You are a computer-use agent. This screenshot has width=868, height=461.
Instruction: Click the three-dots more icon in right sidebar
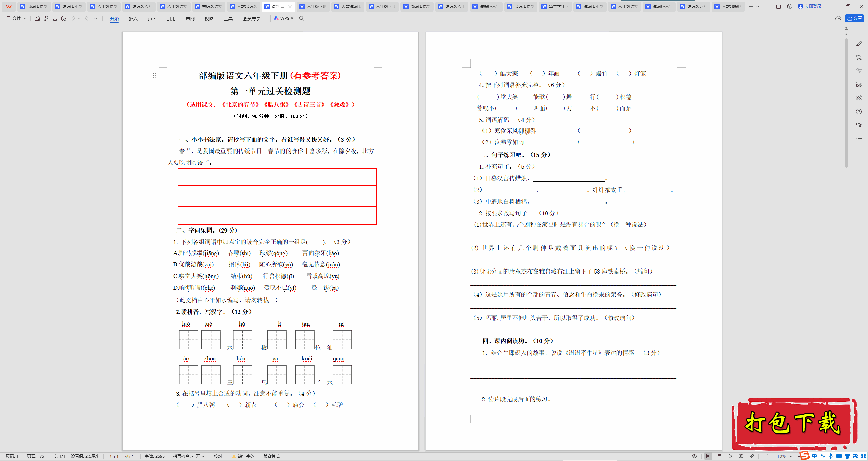[859, 139]
